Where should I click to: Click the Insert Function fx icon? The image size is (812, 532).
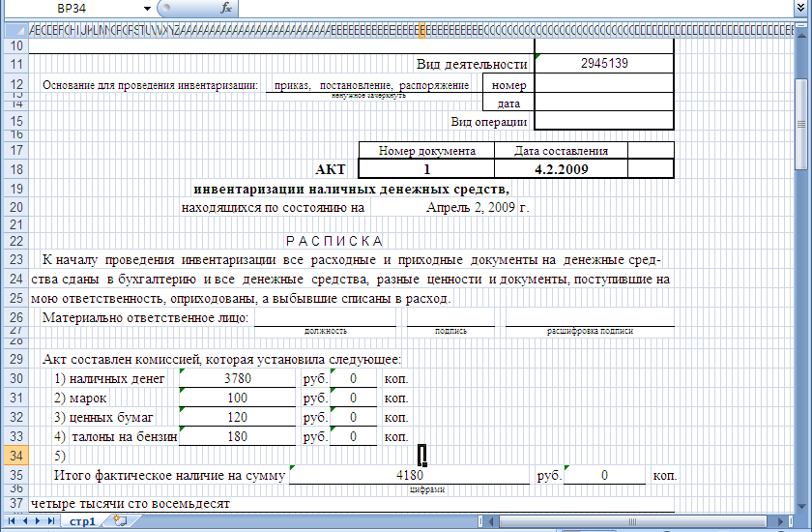[226, 8]
